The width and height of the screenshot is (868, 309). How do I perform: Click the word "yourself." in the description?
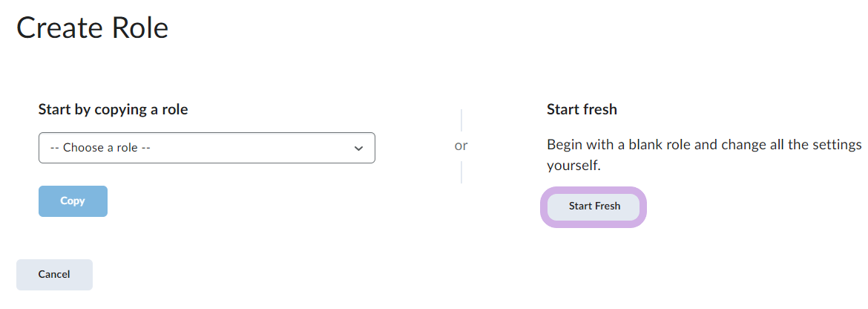click(x=573, y=166)
